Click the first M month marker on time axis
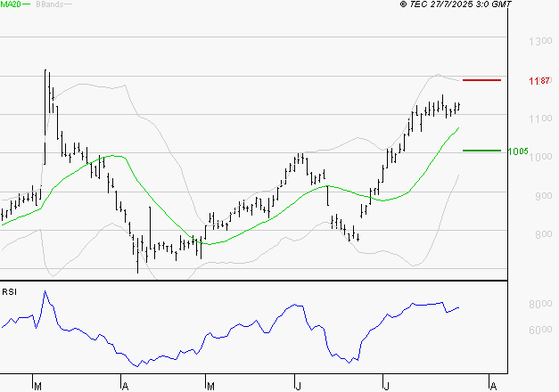 (x=37, y=387)
